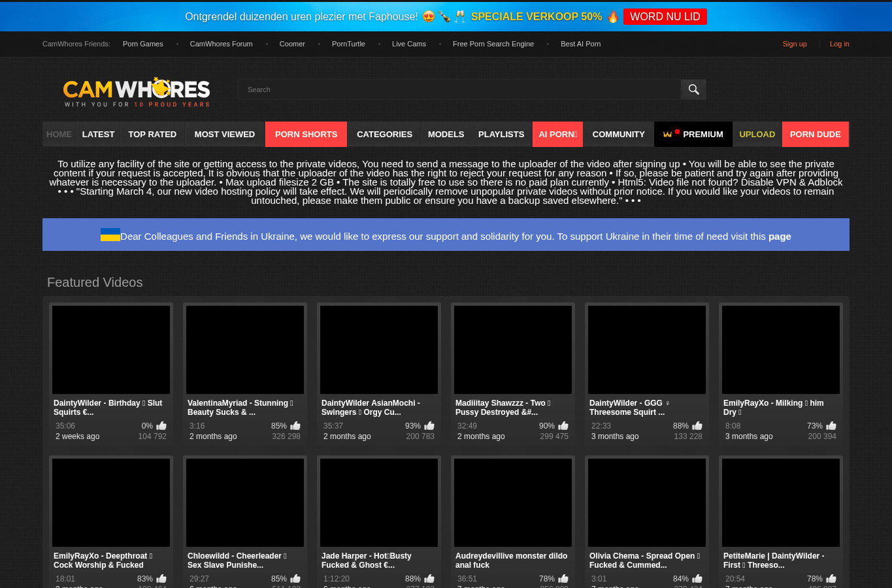Viewport: 892px width, 588px height.
Task: Go to the Categories tab
Action: tap(384, 134)
